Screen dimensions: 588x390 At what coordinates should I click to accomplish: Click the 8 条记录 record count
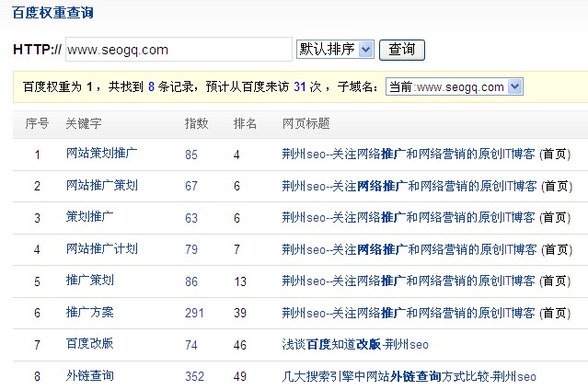click(151, 86)
